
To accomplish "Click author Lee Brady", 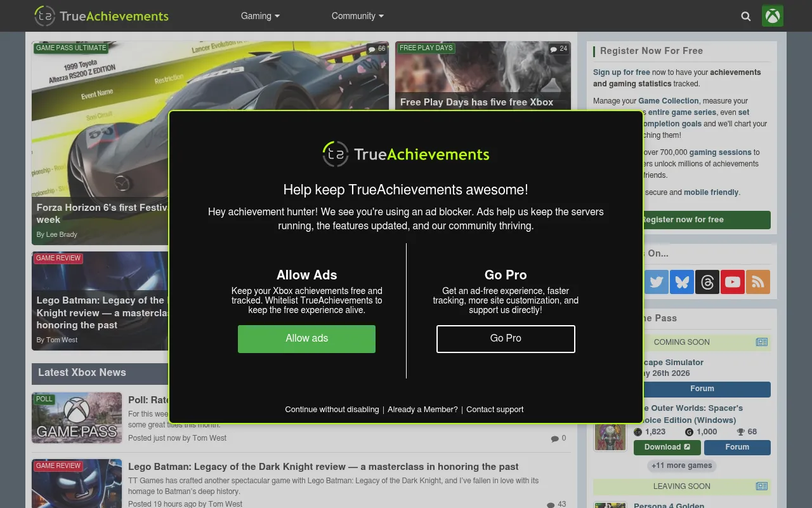I will coord(61,235).
